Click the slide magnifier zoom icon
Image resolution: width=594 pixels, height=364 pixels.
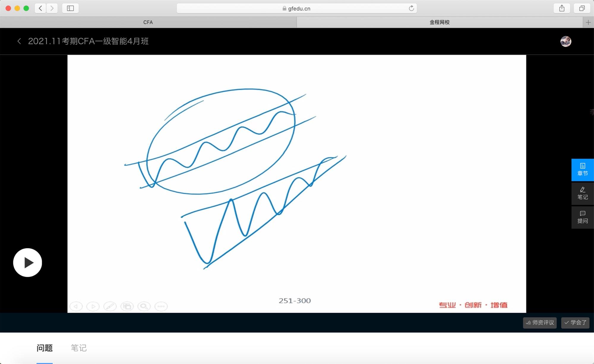(144, 306)
